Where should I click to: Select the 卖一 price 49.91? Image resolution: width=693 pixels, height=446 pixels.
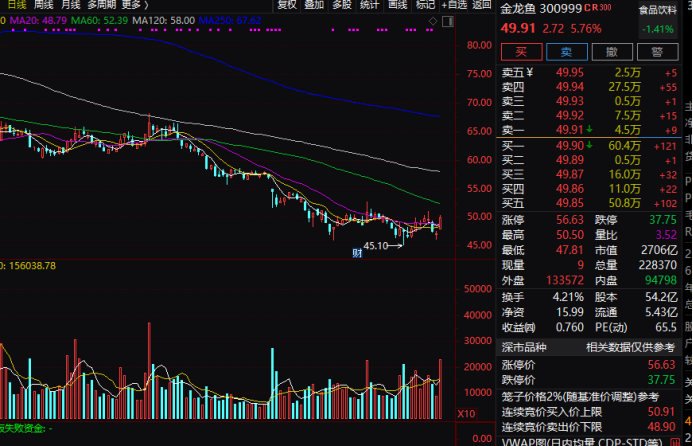570,130
